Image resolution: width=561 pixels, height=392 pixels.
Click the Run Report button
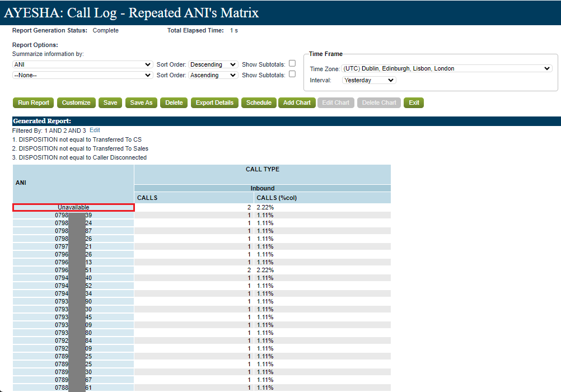coord(33,102)
